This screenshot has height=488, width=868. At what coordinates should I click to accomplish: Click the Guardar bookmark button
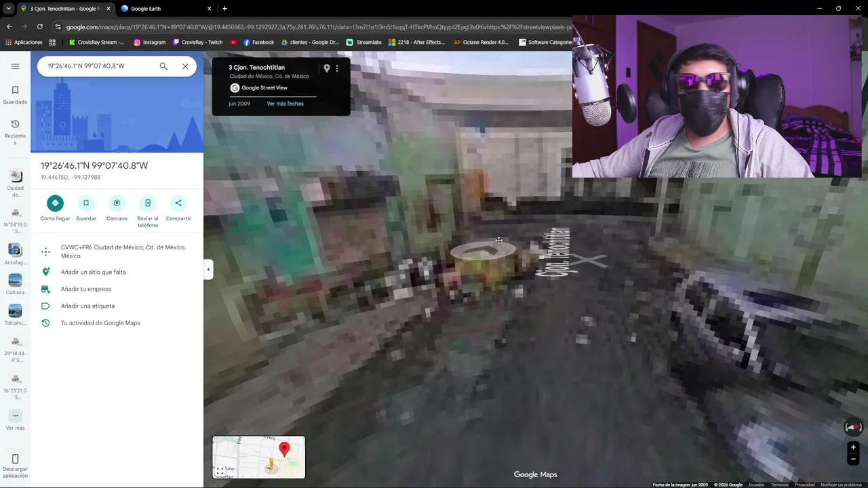pos(86,208)
